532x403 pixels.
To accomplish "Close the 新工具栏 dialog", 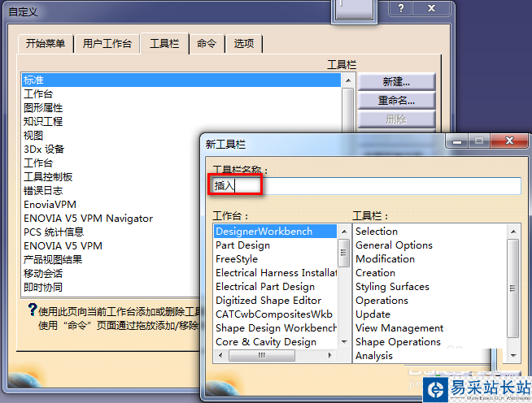I will (x=509, y=141).
